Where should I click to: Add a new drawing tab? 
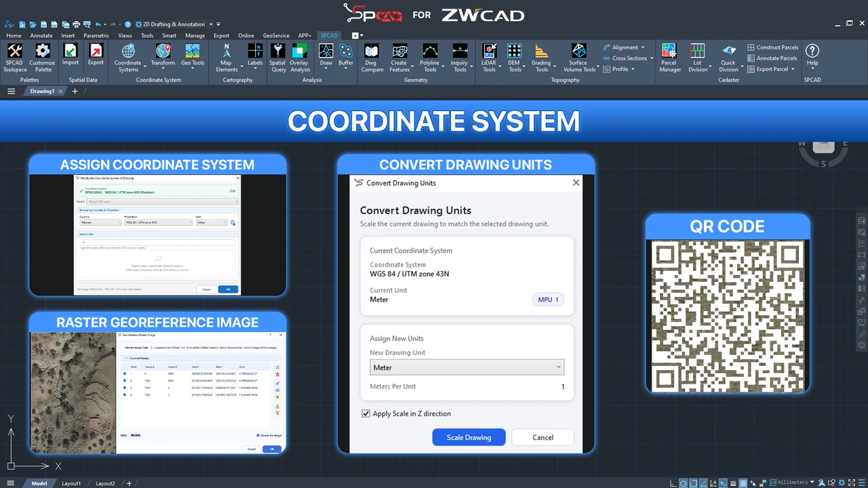75,91
